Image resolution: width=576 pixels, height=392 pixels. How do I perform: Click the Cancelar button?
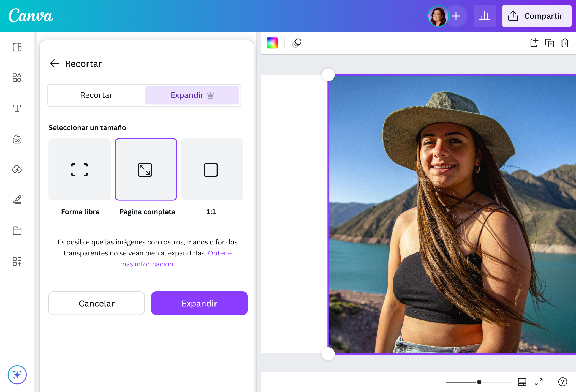(97, 303)
